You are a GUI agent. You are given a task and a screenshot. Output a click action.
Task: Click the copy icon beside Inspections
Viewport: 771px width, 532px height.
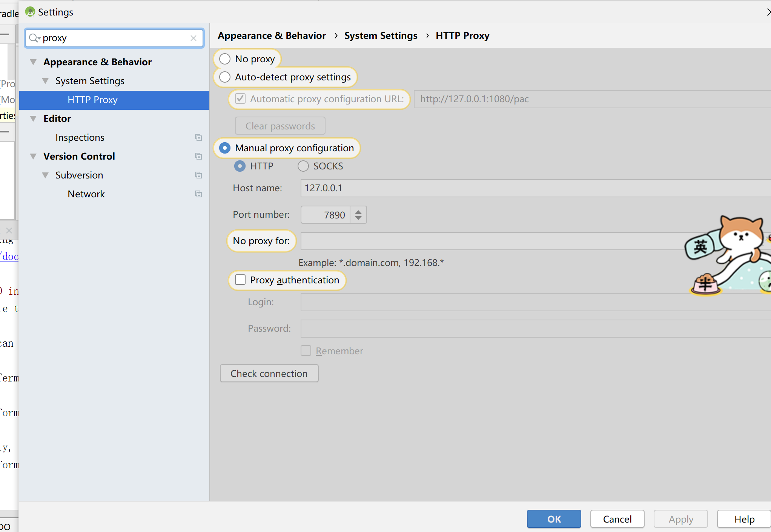coord(198,137)
